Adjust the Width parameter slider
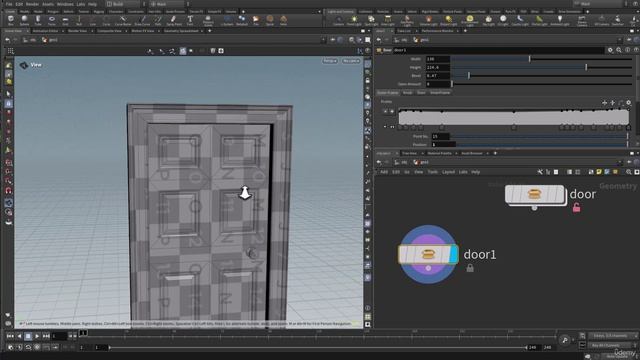Image resolution: width=640 pixels, height=360 pixels. [x=541, y=59]
